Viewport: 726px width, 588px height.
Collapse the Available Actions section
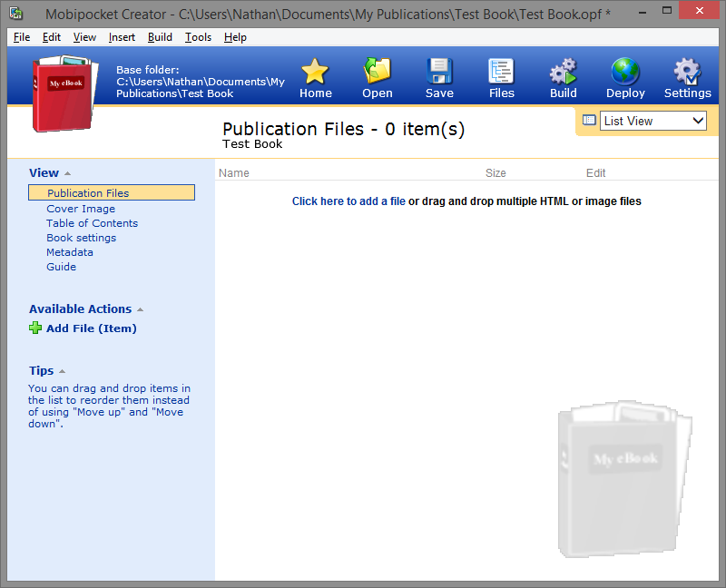tap(141, 309)
